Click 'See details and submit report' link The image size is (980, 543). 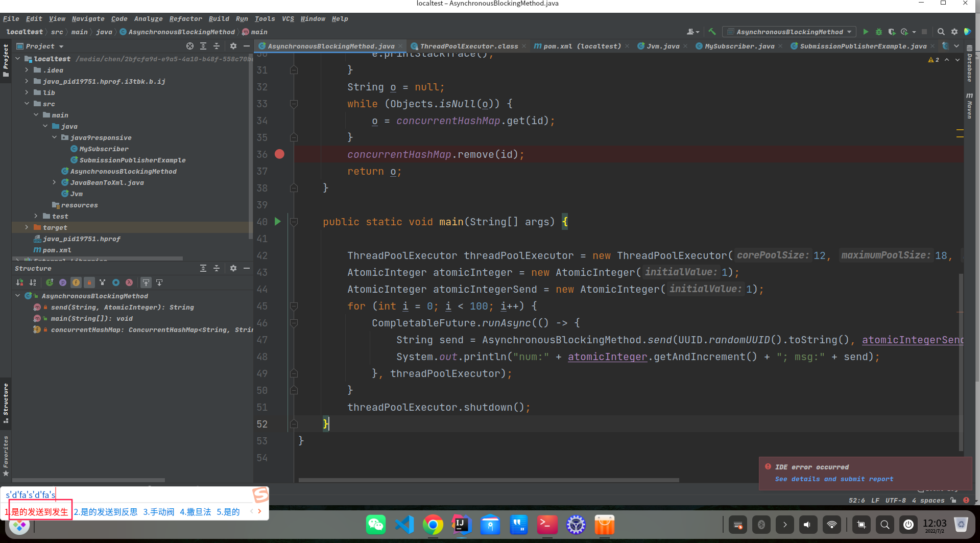(834, 479)
